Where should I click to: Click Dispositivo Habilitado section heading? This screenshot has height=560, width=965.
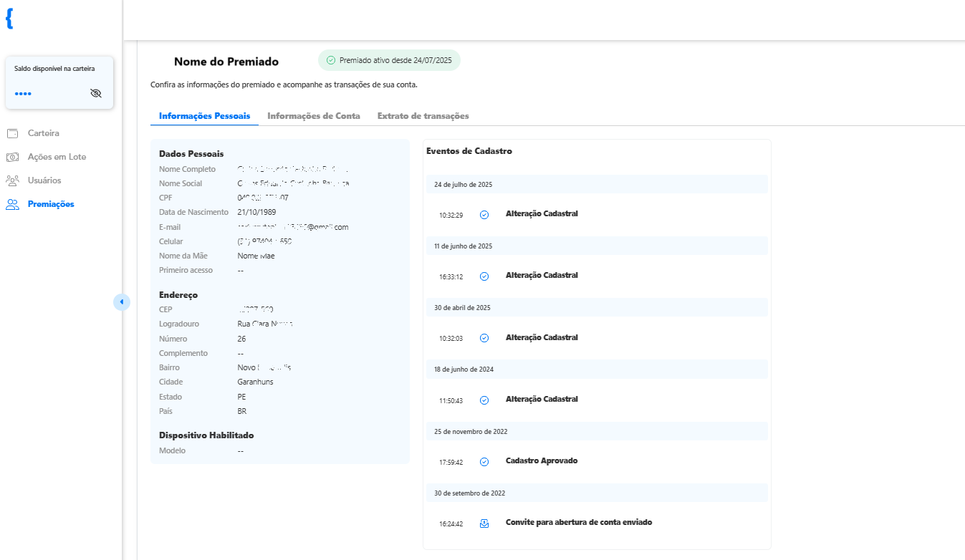[206, 435]
